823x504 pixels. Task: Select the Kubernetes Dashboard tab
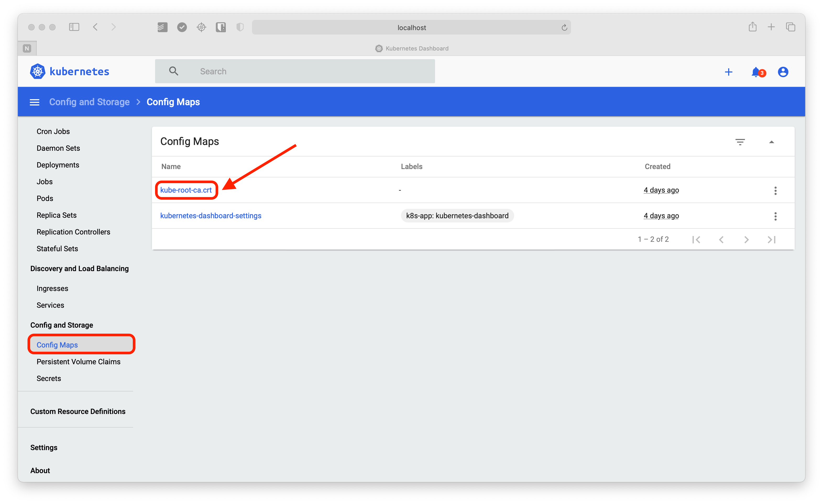coord(412,48)
